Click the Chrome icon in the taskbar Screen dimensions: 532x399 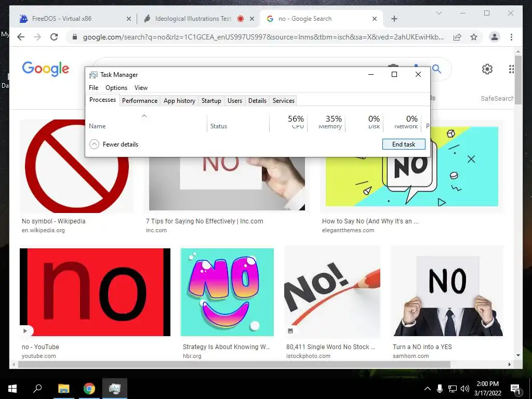(89, 389)
